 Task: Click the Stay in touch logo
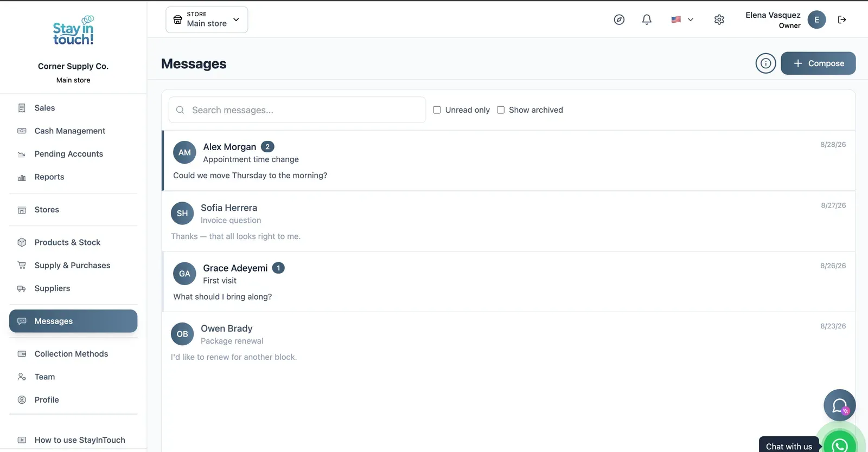coord(73,30)
